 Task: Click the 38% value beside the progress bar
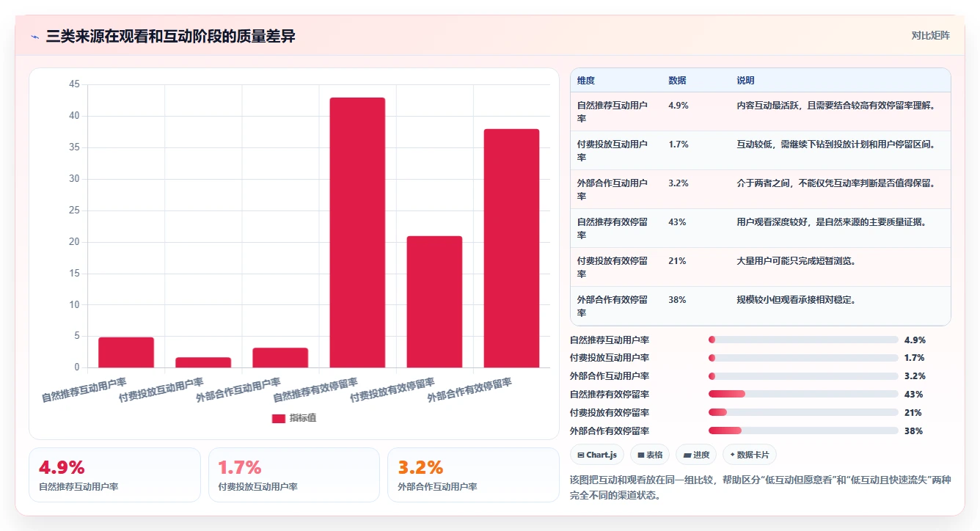click(x=913, y=431)
